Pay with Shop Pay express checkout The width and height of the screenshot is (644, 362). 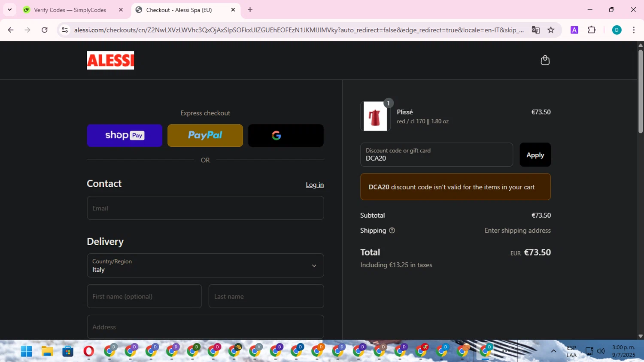[x=125, y=136]
